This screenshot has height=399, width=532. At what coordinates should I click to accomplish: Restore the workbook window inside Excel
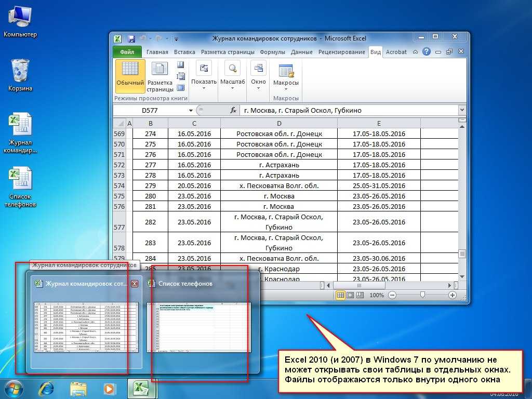449,52
